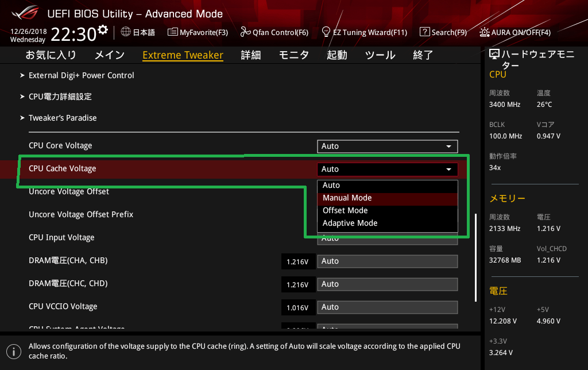The height and width of the screenshot is (370, 588).
Task: Open the 詳細 tab
Action: coord(251,55)
